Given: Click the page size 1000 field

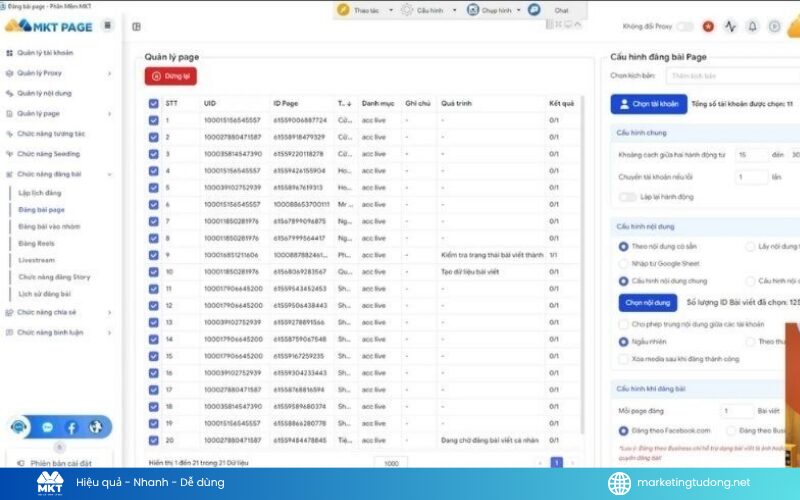Looking at the screenshot, I should pos(391,463).
